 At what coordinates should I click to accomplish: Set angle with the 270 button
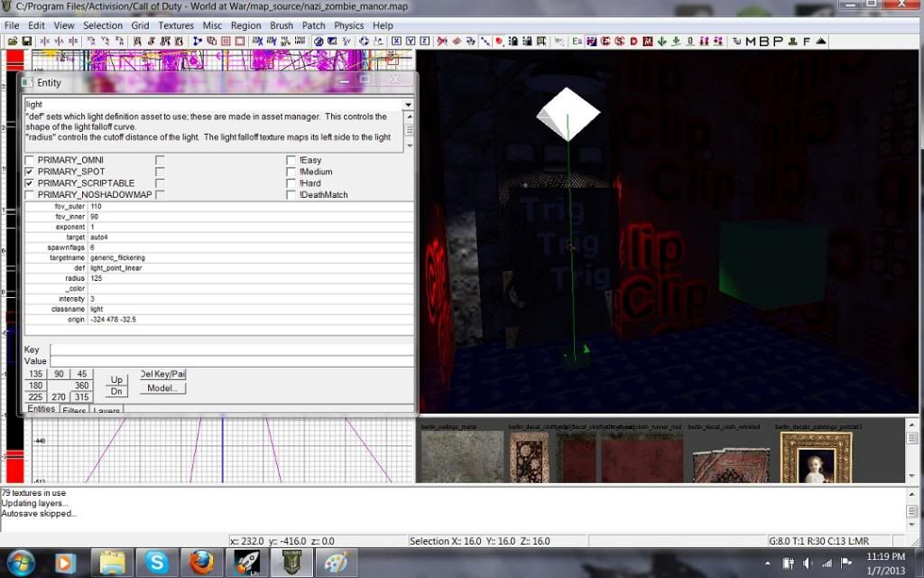pyautogui.click(x=59, y=397)
